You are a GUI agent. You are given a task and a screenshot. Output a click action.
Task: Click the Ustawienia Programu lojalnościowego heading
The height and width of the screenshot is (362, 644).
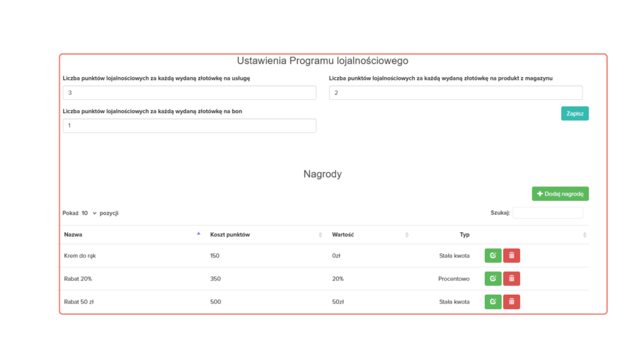(x=323, y=61)
